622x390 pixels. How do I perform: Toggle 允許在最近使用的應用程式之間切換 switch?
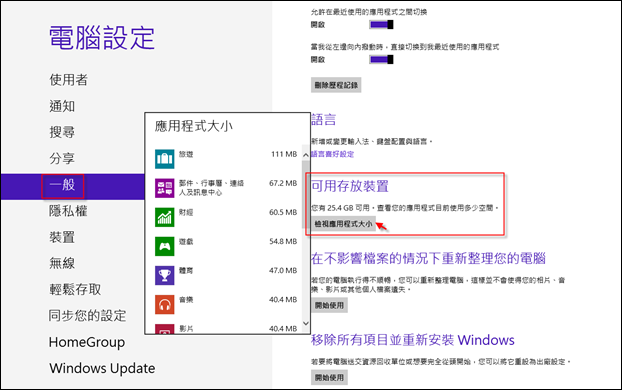pos(381,25)
